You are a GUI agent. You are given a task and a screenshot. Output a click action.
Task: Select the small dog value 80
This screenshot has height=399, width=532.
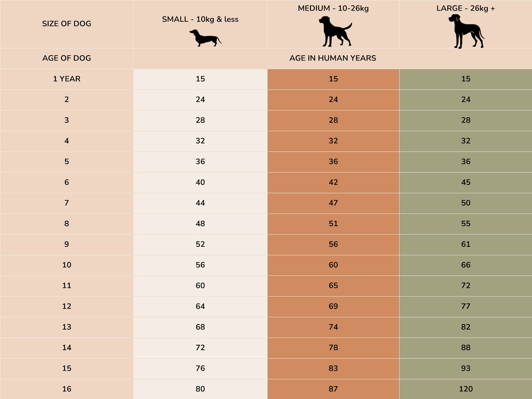(200, 389)
